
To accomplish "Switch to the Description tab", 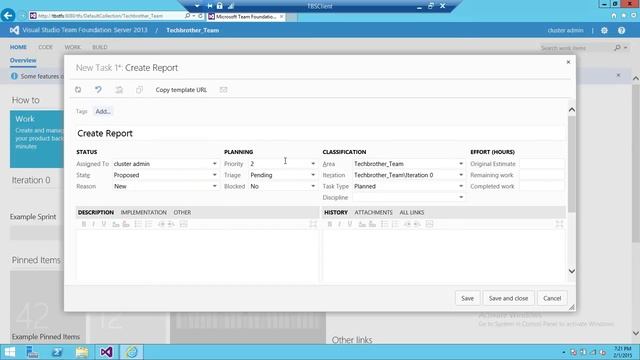I will point(96,212).
